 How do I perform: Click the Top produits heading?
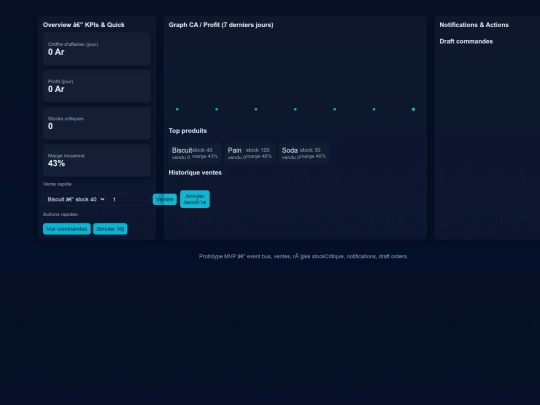(188, 131)
